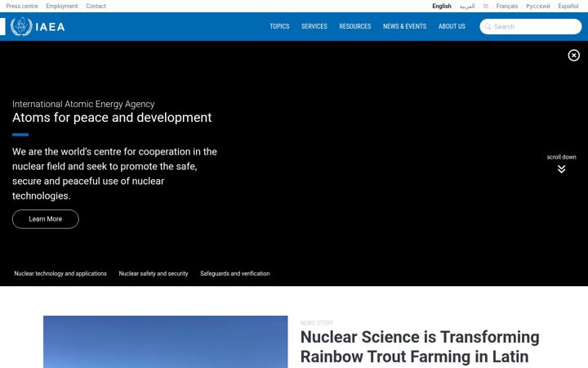Click the scroll down double-chevron icon
Image resolution: width=588 pixels, height=368 pixels.
[561, 169]
